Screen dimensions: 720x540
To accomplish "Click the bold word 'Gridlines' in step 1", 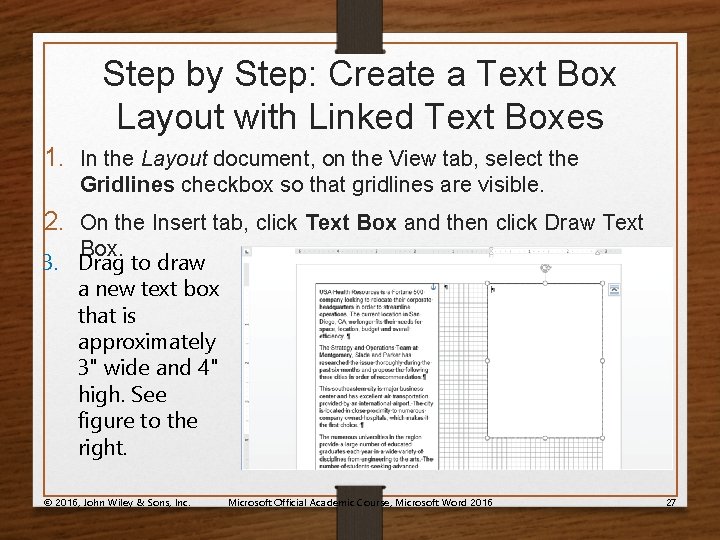I will pyautogui.click(x=127, y=185).
